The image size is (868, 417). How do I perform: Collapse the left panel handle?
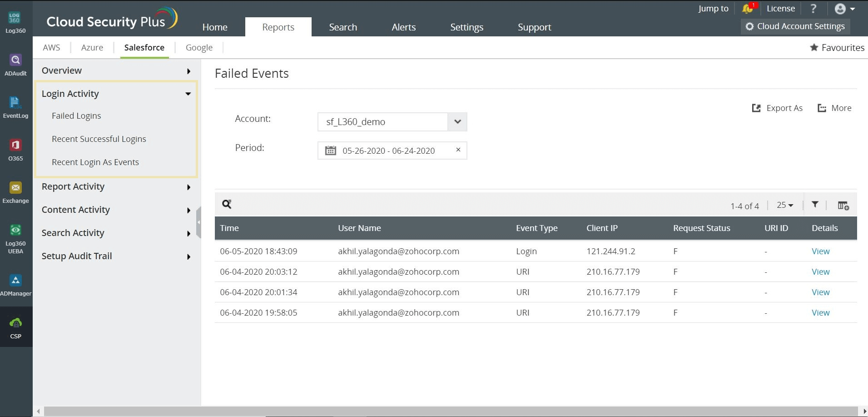[198, 222]
